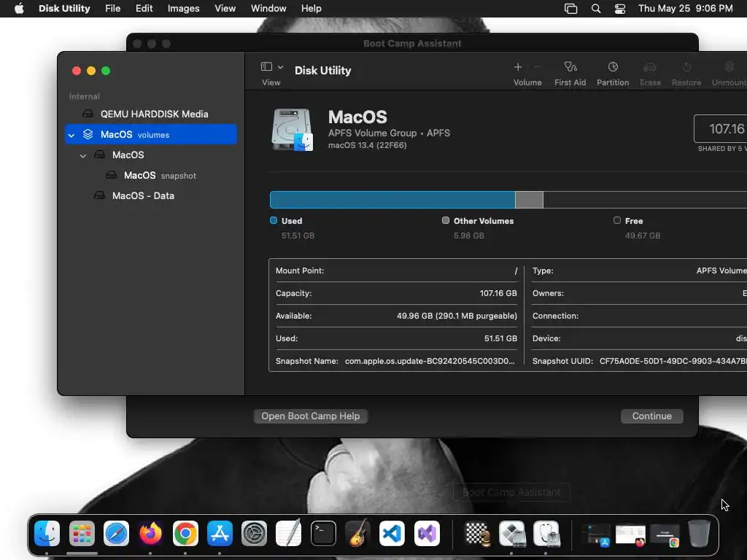Open Chess from the Dock

tap(477, 533)
